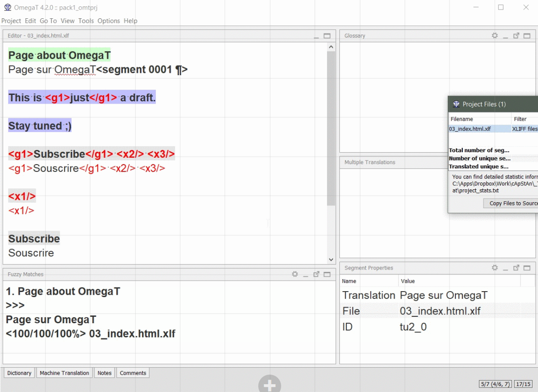
Task: Select the ID tu2_0 property row
Action: (x=438, y=327)
